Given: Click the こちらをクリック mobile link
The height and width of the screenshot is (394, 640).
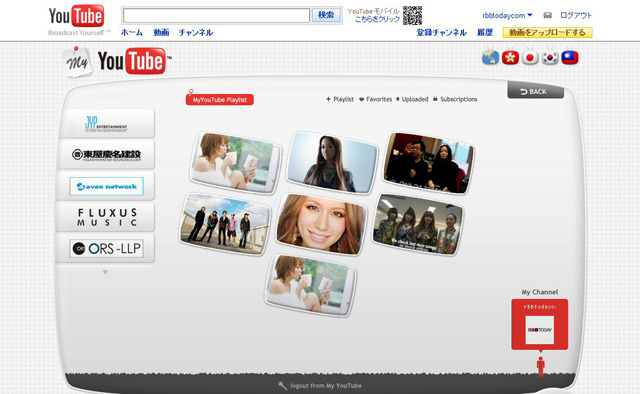Looking at the screenshot, I should click(x=377, y=19).
